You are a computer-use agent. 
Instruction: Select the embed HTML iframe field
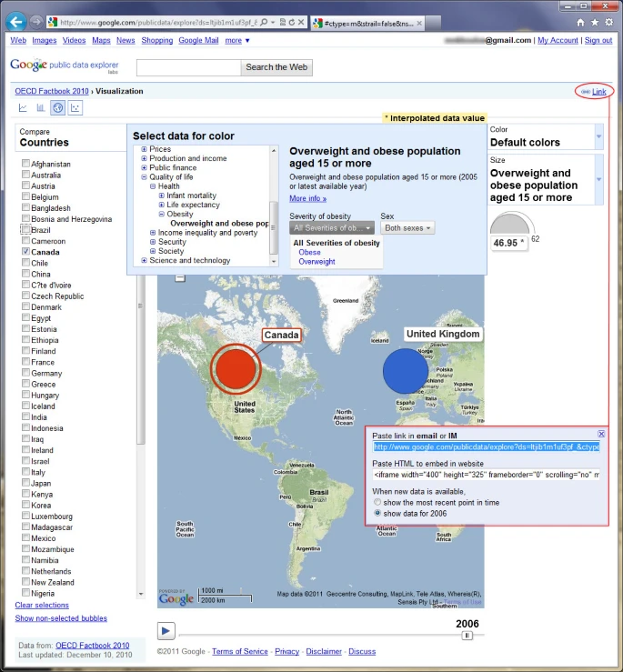487,475
